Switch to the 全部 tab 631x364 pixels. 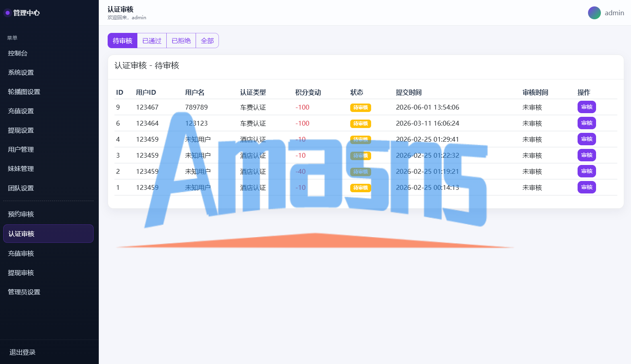coord(207,41)
